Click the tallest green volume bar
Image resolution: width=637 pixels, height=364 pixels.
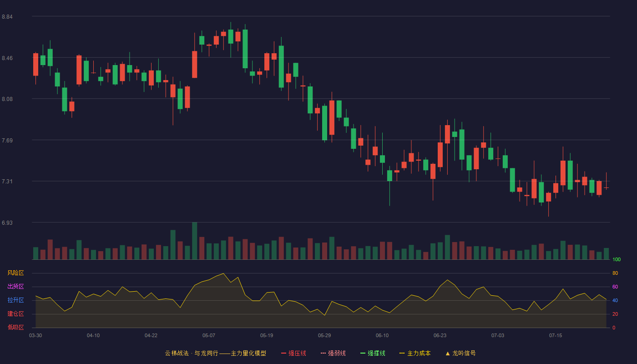[194, 241]
